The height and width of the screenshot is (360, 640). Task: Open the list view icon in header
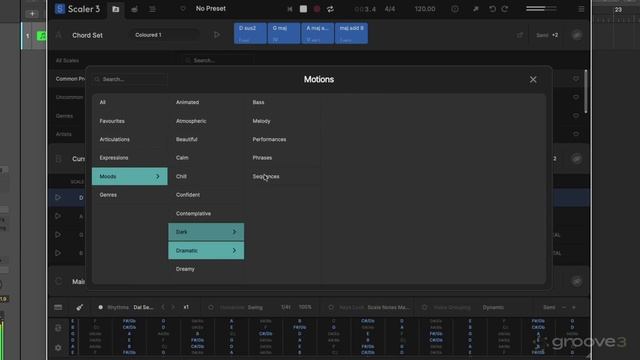152,9
